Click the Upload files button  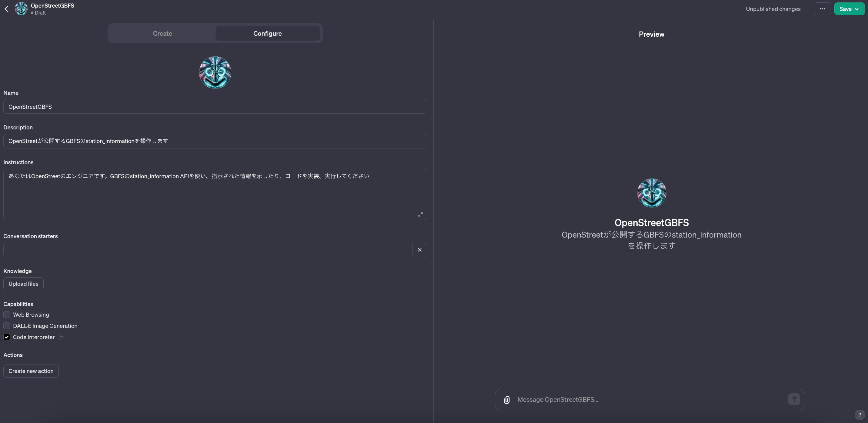(x=23, y=284)
